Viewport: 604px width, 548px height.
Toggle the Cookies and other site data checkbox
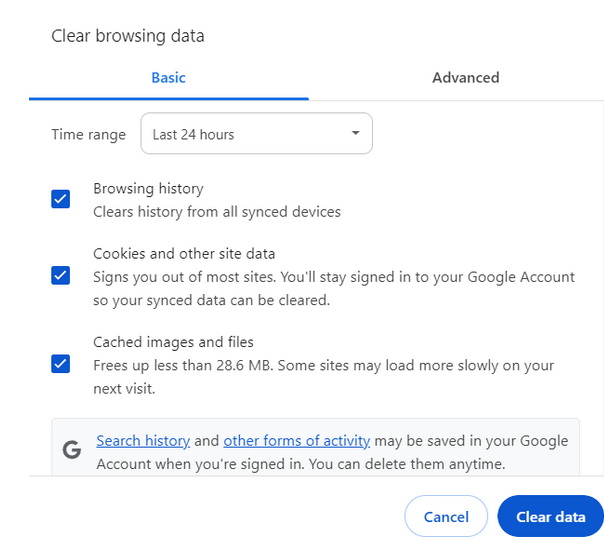pos(61,275)
